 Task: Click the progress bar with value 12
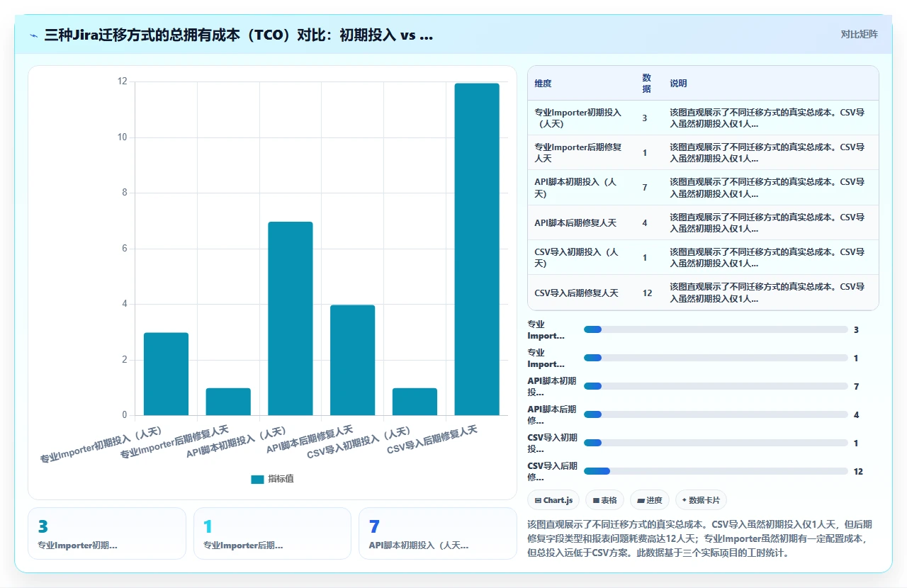[x=716, y=471]
